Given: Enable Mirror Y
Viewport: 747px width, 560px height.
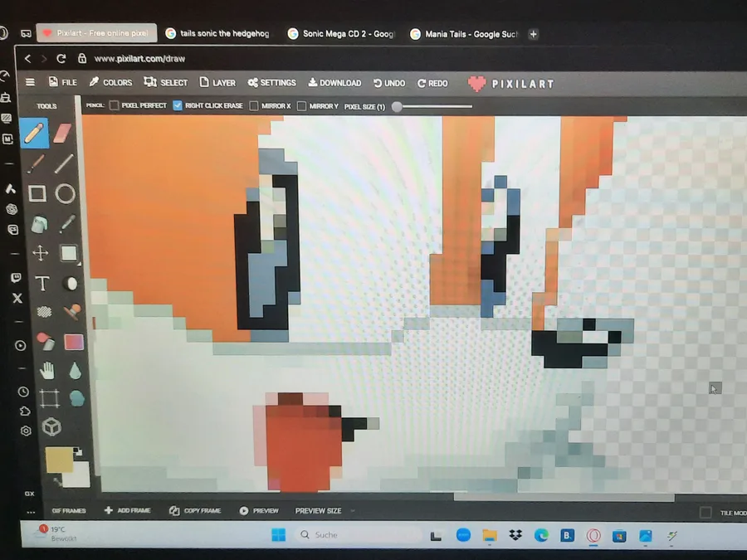Looking at the screenshot, I should tap(301, 105).
